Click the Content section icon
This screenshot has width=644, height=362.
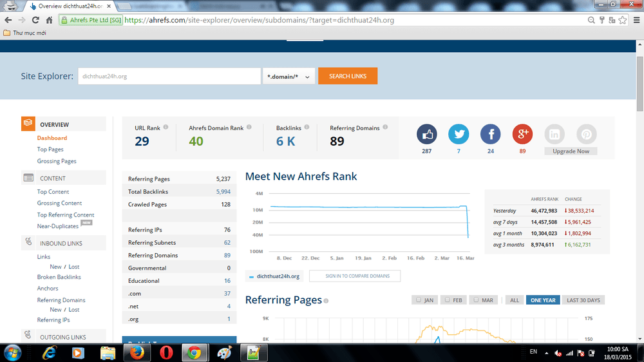[x=28, y=178]
